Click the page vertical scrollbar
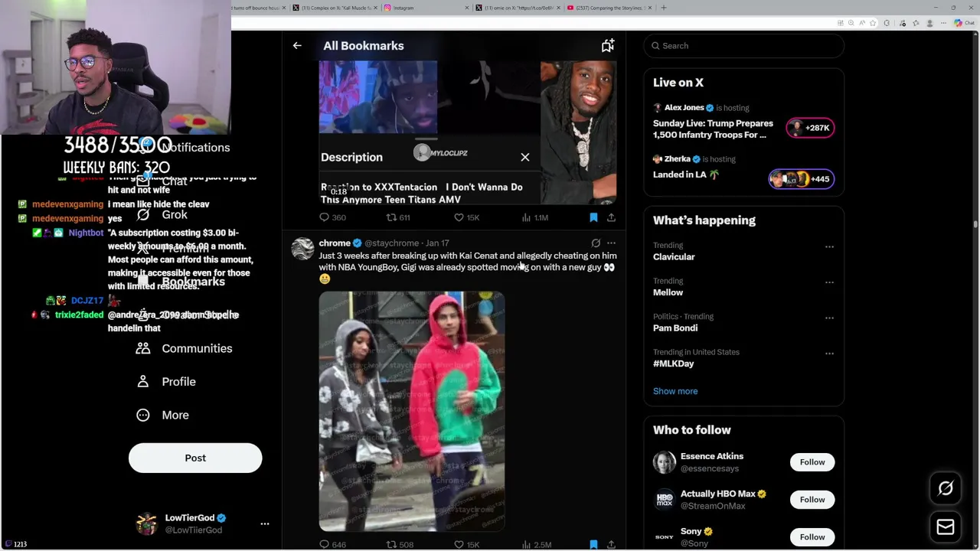 pos(975,225)
